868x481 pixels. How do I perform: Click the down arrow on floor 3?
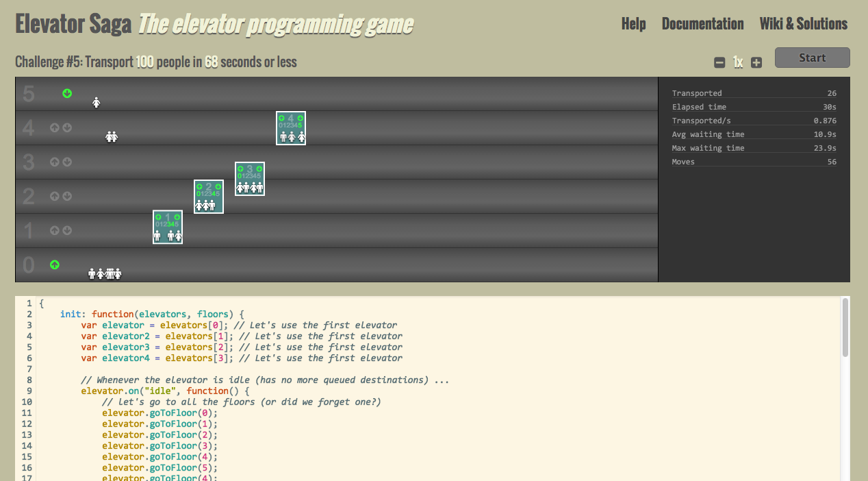pos(67,162)
